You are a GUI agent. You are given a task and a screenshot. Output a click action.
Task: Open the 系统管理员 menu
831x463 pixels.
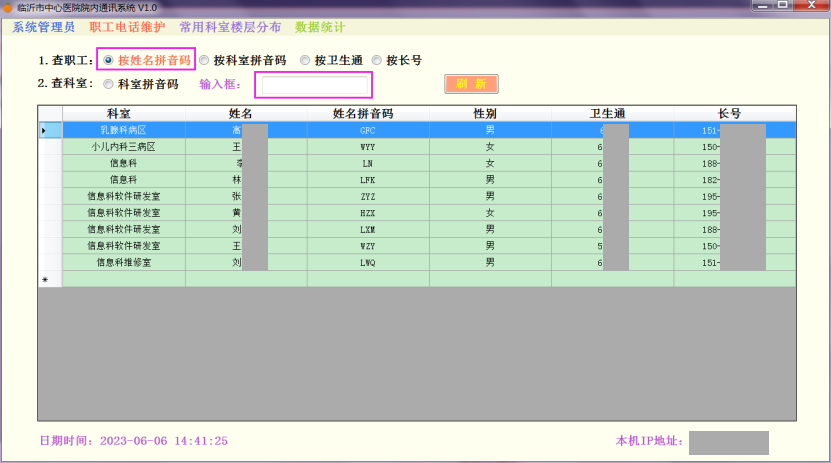point(43,27)
